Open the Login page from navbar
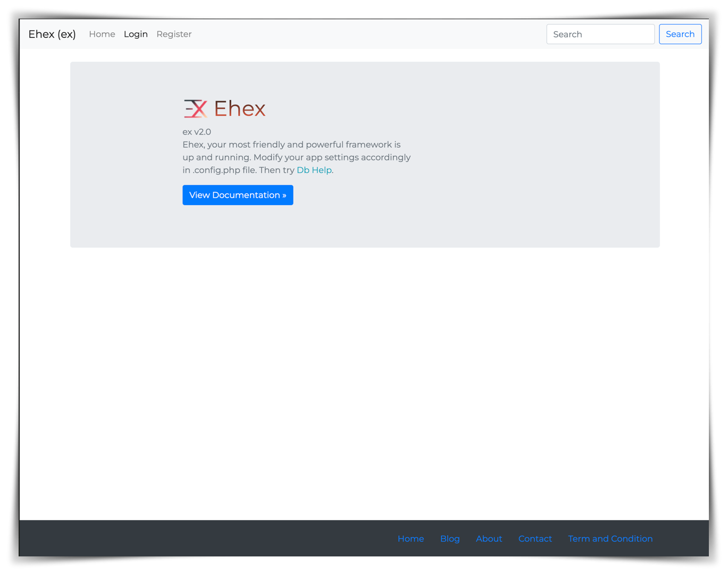The image size is (728, 575). coord(136,34)
